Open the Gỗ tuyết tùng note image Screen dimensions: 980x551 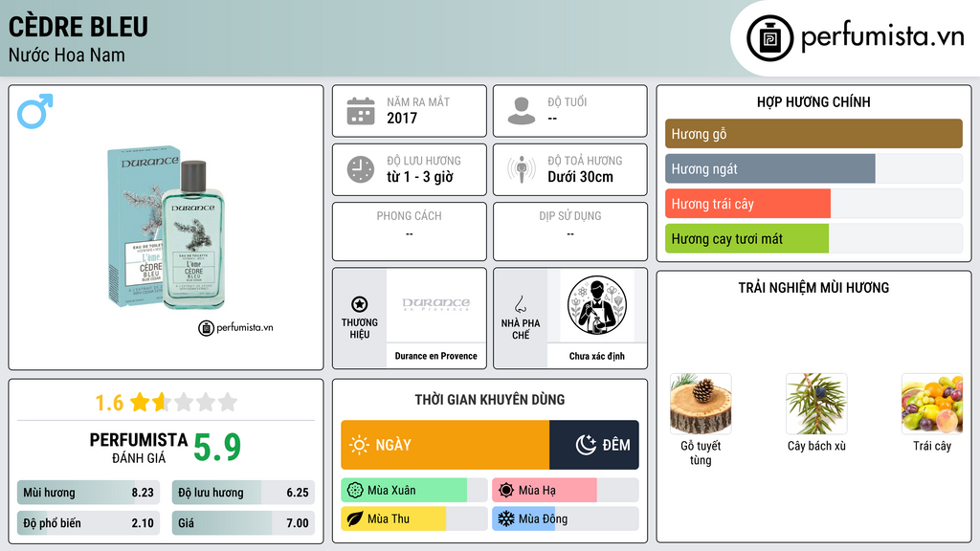(x=701, y=404)
